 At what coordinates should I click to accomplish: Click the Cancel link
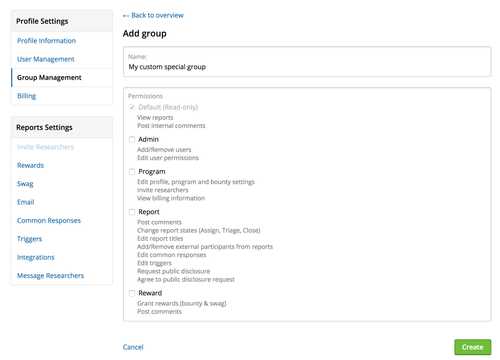pyautogui.click(x=133, y=347)
